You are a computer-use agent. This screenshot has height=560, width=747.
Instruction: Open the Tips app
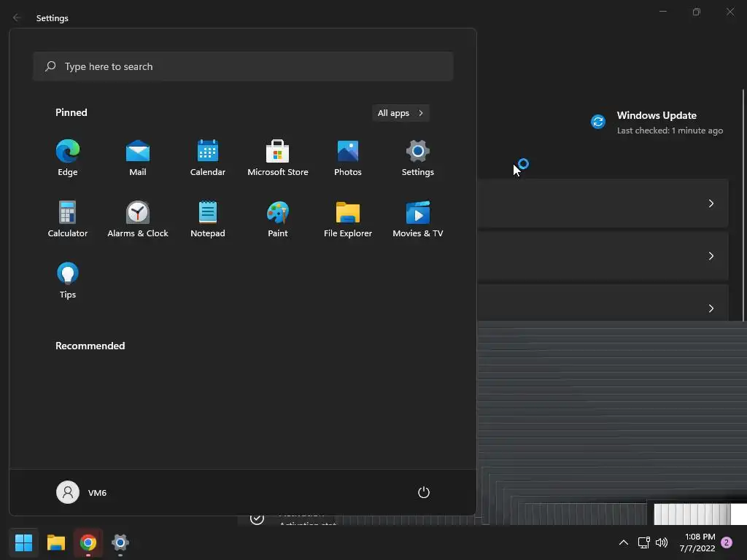[68, 281]
